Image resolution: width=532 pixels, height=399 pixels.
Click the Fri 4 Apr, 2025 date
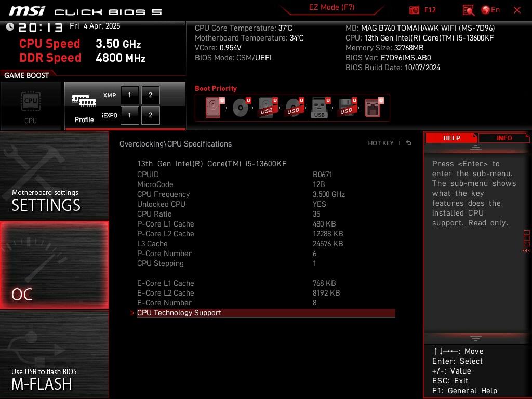click(95, 26)
